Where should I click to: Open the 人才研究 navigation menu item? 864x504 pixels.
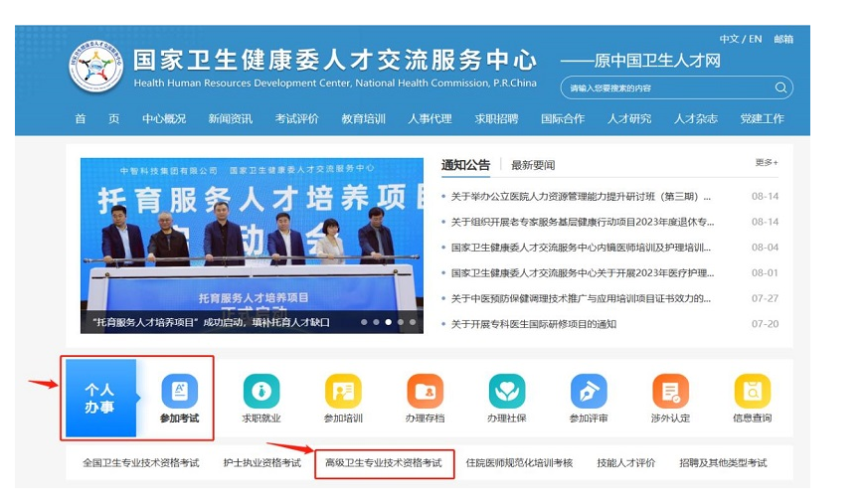(629, 118)
